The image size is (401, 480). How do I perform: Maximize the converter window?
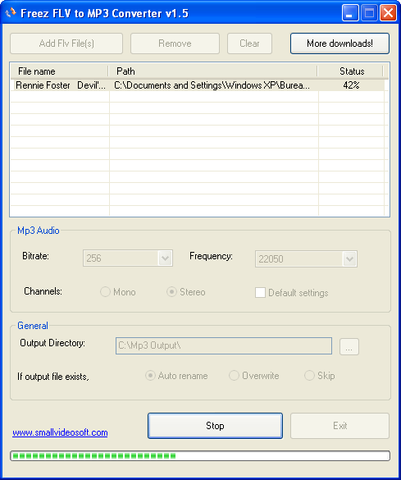click(x=369, y=13)
